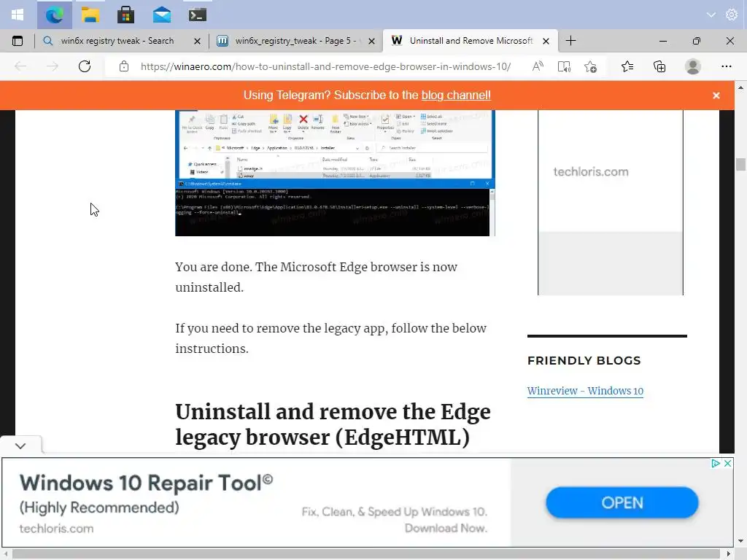Activate Read aloud icon

point(538,66)
